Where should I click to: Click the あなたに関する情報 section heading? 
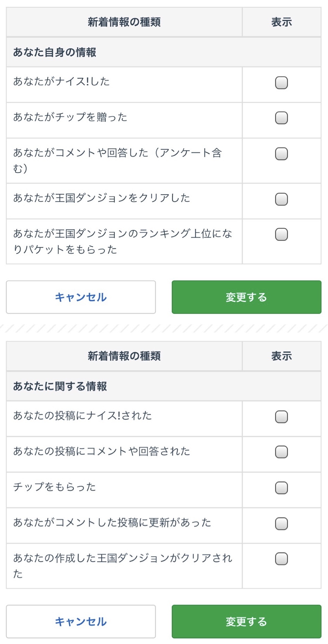tap(60, 386)
